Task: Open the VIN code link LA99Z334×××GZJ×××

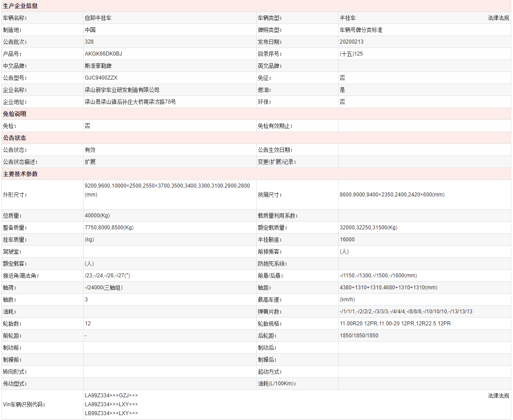Action: click(x=111, y=395)
